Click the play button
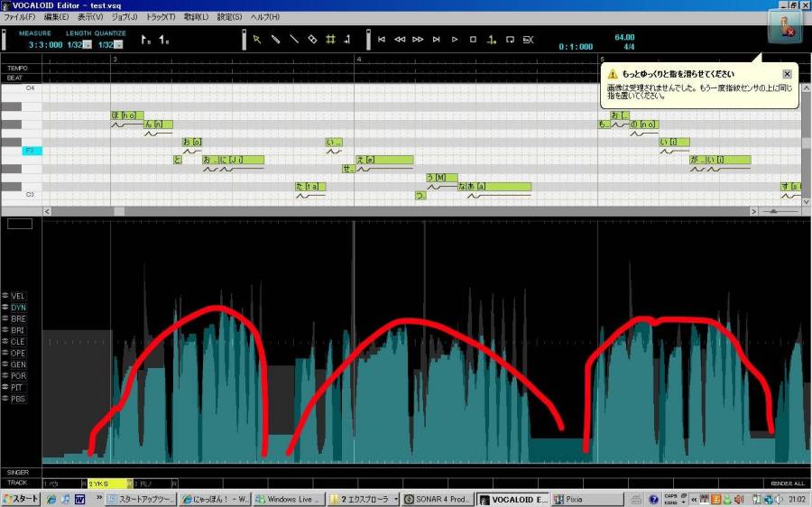This screenshot has width=812, height=507. pyautogui.click(x=455, y=40)
